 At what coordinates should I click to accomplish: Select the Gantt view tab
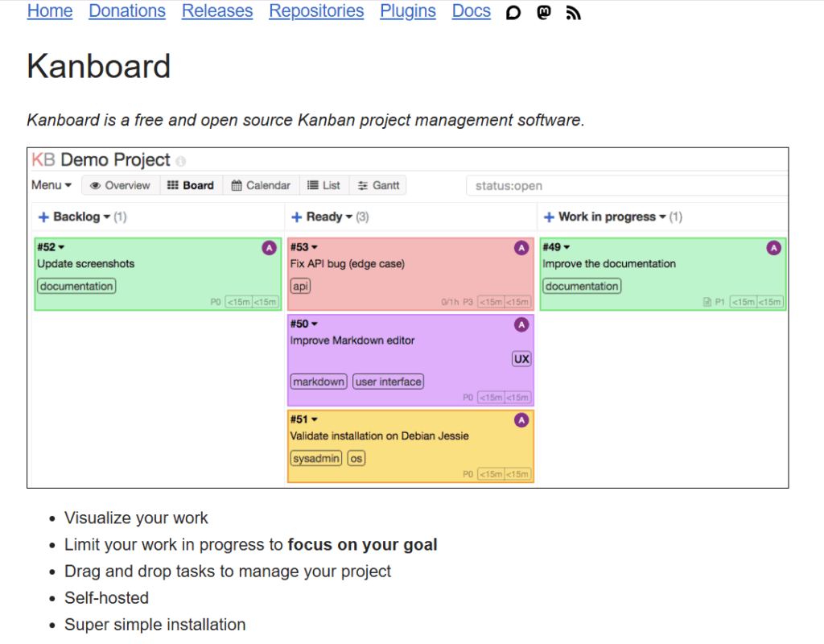378,185
